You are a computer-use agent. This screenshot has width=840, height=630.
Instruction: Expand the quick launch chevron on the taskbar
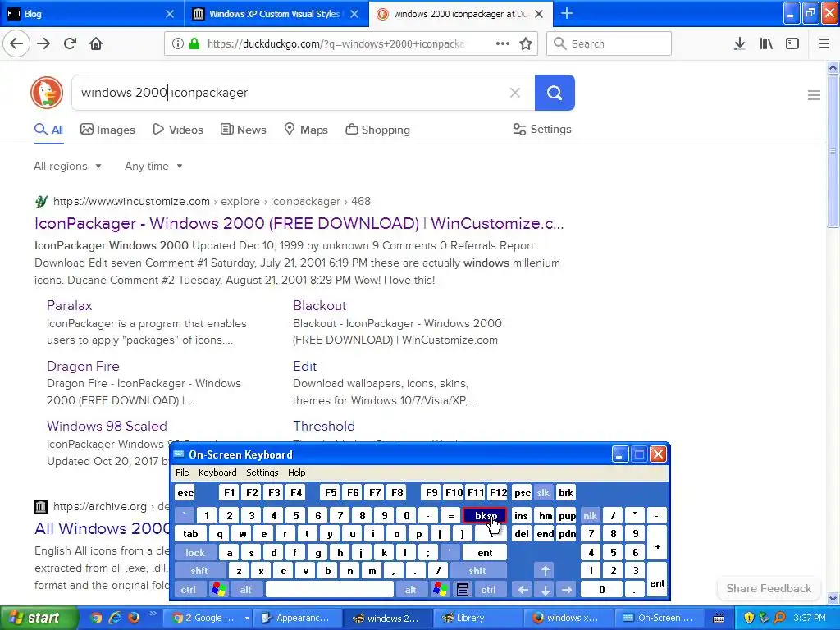pos(152,614)
